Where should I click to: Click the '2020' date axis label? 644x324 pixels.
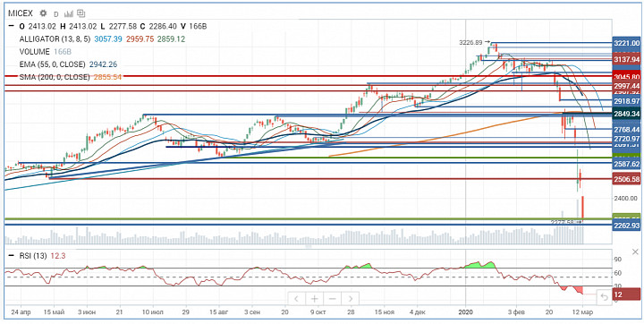pyautogui.click(x=465, y=312)
